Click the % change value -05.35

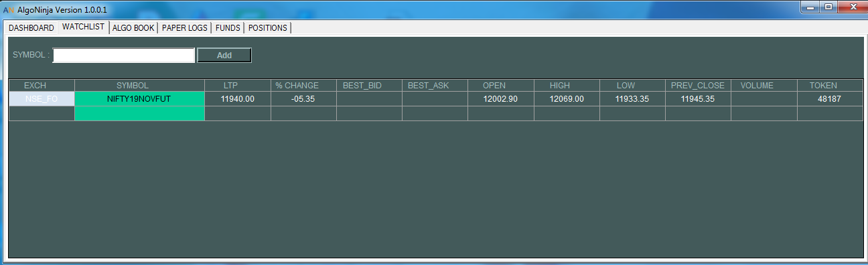point(303,99)
